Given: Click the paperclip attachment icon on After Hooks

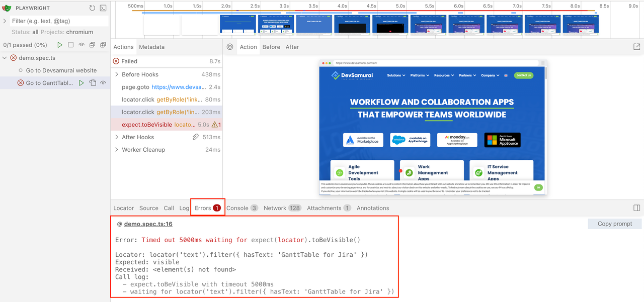Looking at the screenshot, I should click(x=196, y=137).
